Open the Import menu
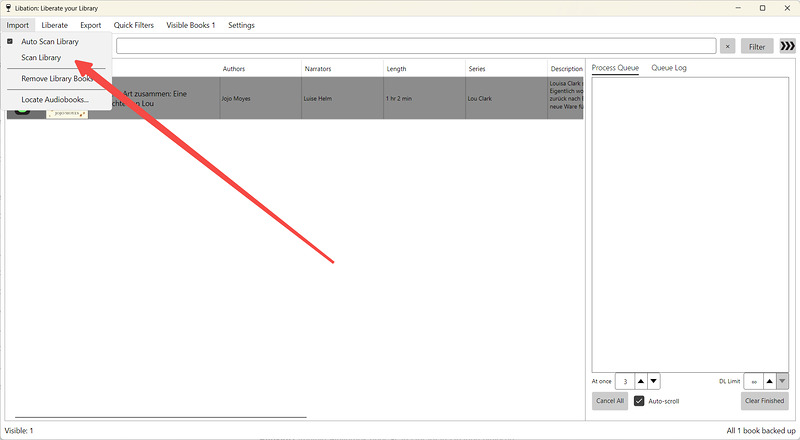This screenshot has width=800, height=440. coord(18,25)
